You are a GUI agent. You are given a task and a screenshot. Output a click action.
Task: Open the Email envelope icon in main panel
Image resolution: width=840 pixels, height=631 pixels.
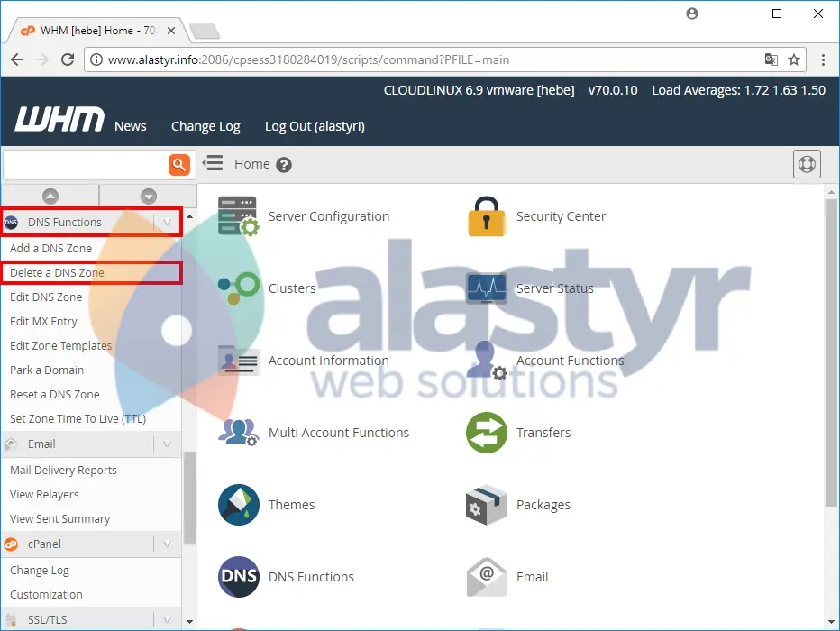487,577
